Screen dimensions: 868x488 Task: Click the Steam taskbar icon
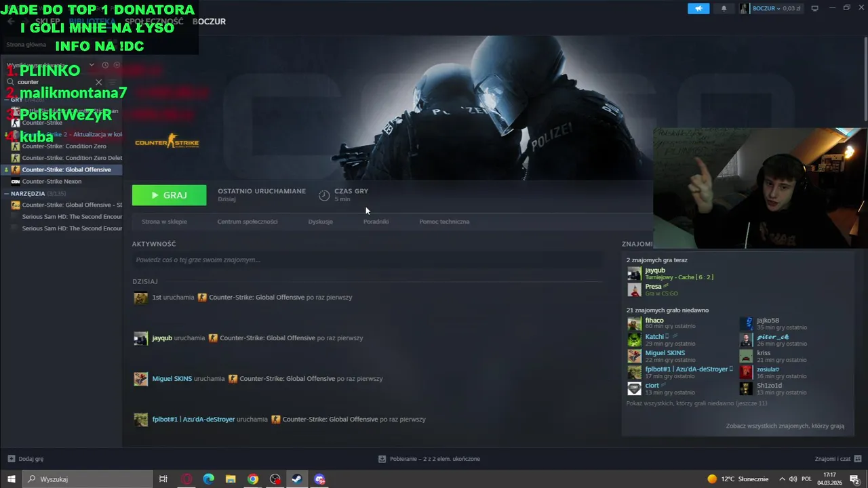point(297,479)
